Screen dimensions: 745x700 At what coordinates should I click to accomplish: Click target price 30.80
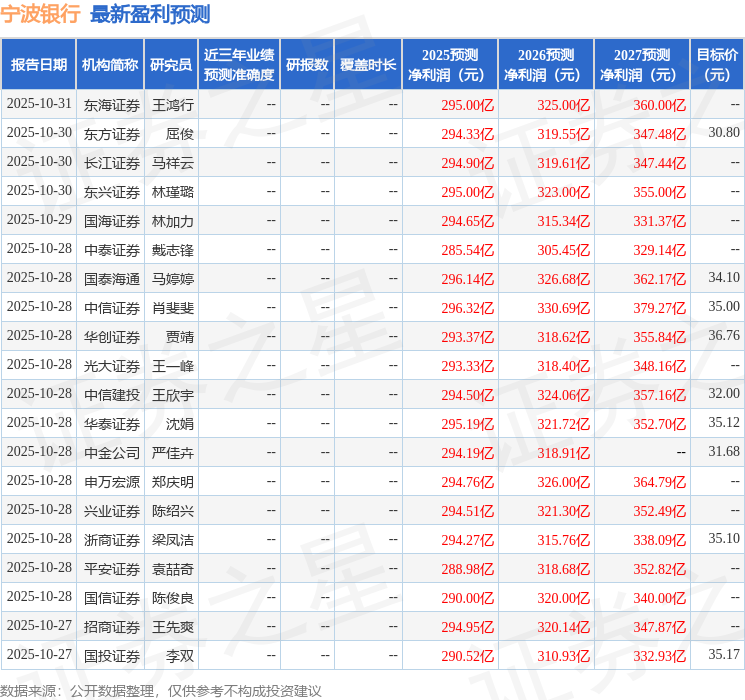pos(724,132)
